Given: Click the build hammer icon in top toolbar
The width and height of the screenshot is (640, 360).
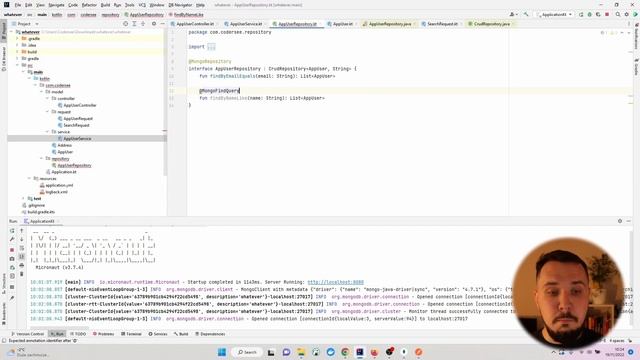Looking at the screenshot, I should pyautogui.click(x=526, y=14).
